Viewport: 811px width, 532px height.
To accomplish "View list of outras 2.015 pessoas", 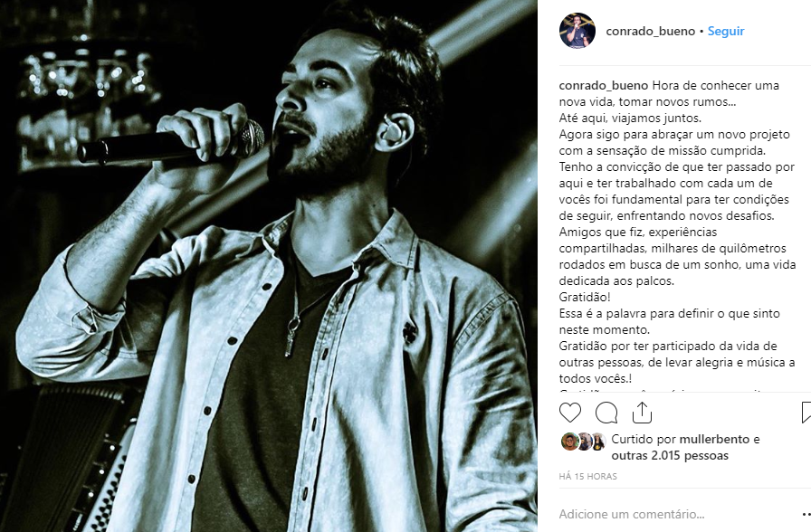I will click(x=670, y=455).
